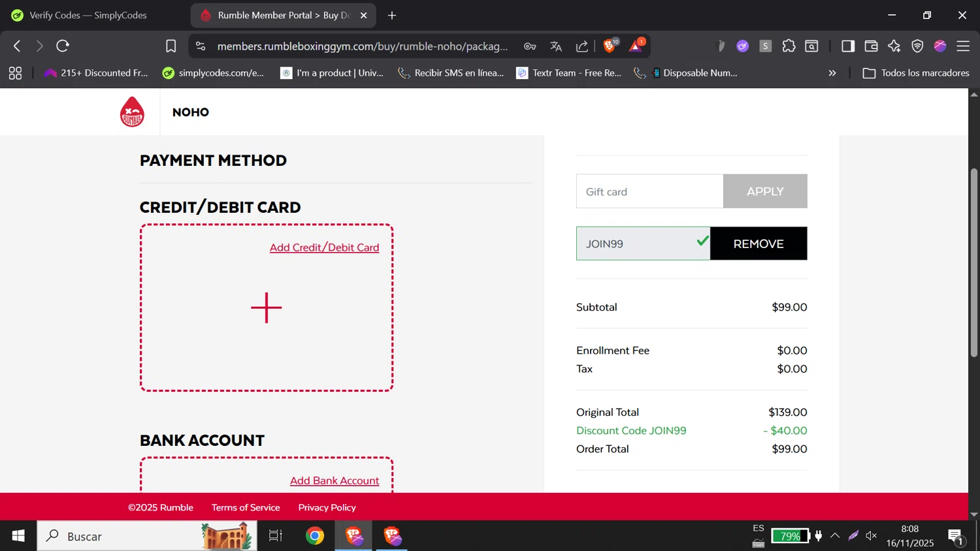Launch Chrome from taskbar
980x551 pixels.
pos(315,536)
